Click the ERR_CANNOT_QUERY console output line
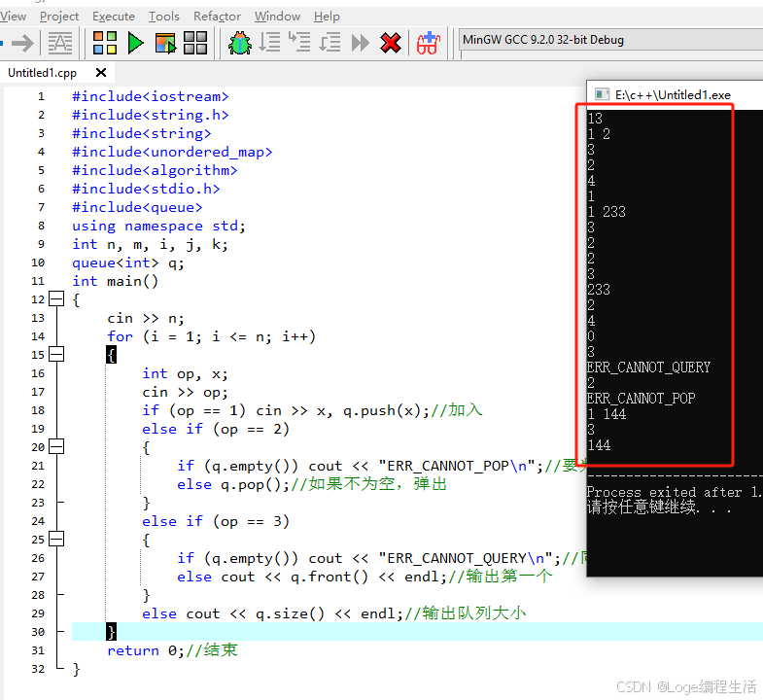The height and width of the screenshot is (700, 763). [x=648, y=367]
